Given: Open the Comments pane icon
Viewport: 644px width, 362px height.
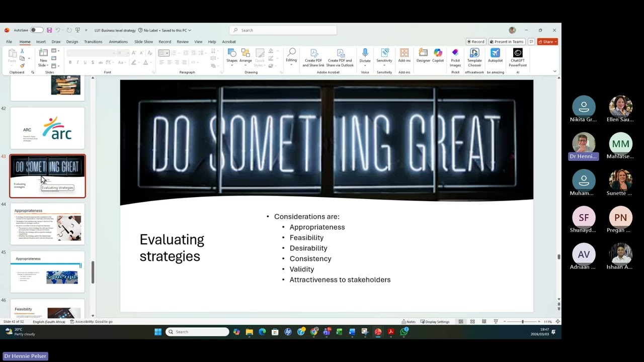Looking at the screenshot, I should click(x=531, y=42).
